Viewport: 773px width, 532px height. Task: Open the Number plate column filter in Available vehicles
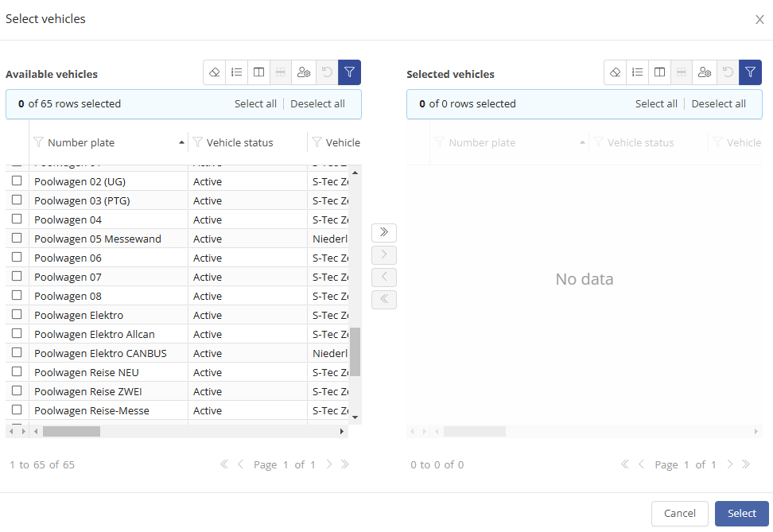(38, 142)
